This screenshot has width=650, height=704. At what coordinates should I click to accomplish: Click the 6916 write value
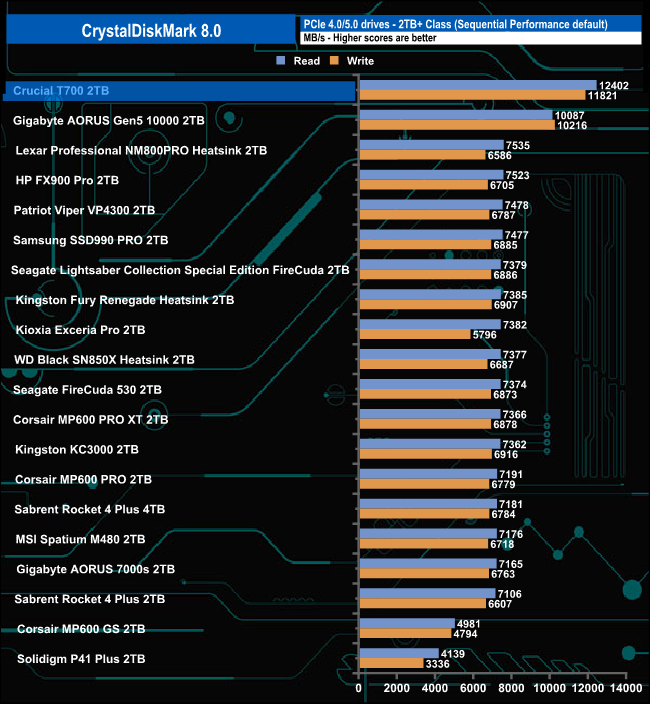coord(506,454)
